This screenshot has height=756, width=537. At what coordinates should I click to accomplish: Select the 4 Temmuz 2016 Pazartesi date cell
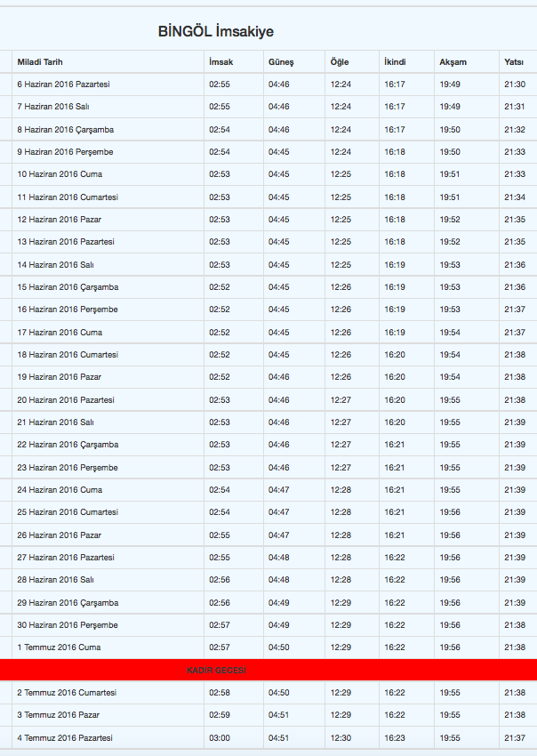pos(65,738)
